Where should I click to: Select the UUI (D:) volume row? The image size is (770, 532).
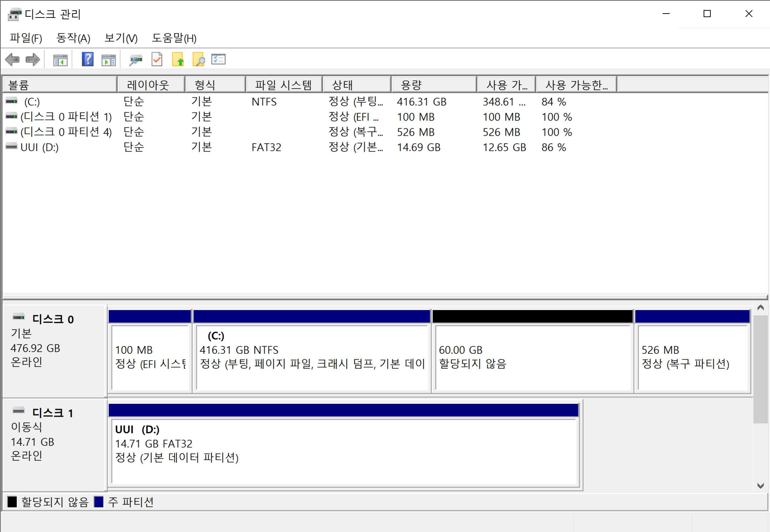[39, 147]
